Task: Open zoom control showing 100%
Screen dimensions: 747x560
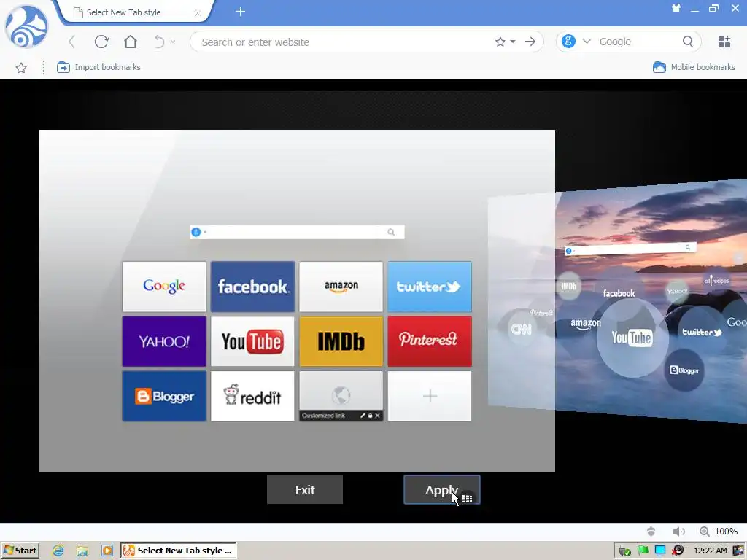Action: tap(719, 532)
